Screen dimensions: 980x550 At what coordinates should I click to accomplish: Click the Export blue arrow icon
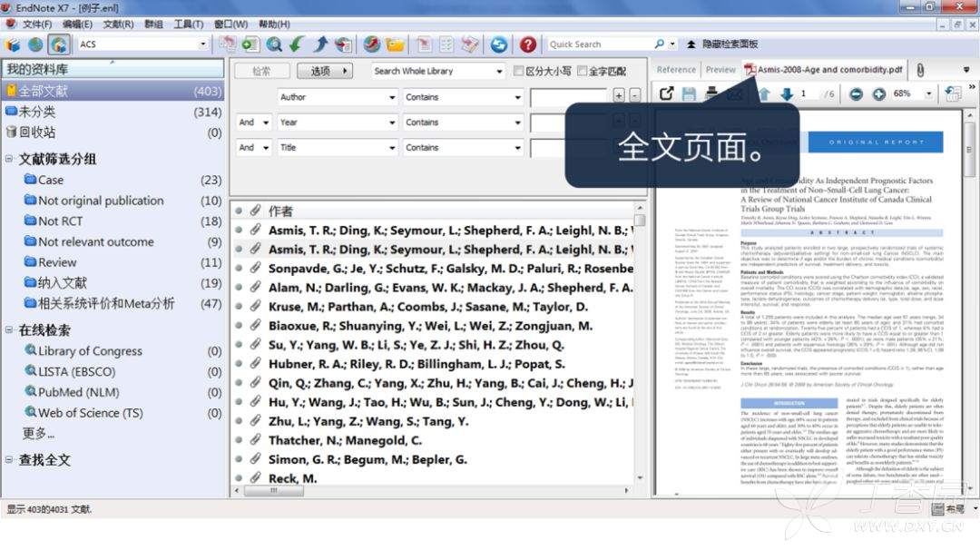click(x=320, y=44)
